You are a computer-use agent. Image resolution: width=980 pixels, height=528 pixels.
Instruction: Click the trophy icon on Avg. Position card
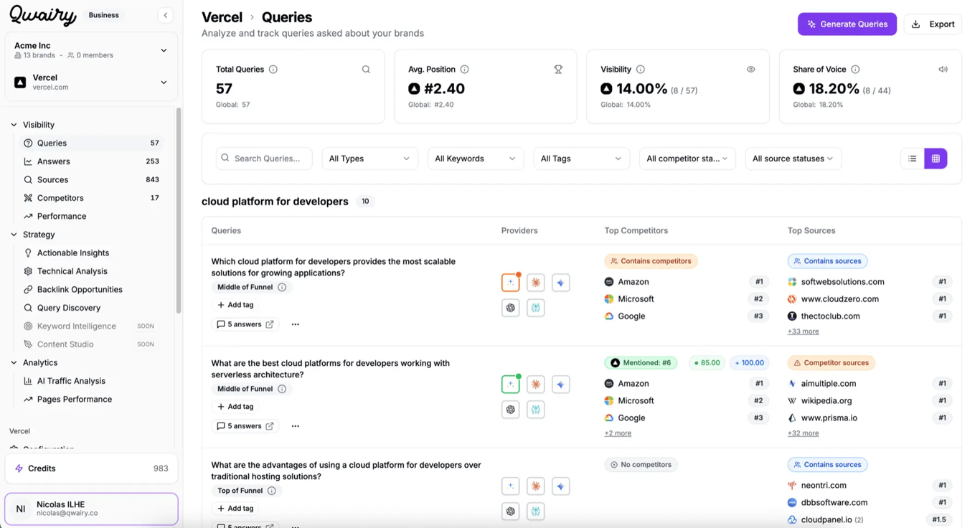(x=558, y=69)
